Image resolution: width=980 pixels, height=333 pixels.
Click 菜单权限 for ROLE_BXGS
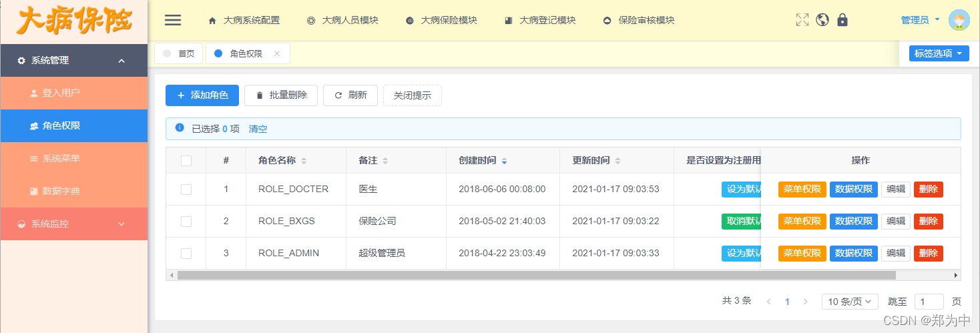(802, 221)
